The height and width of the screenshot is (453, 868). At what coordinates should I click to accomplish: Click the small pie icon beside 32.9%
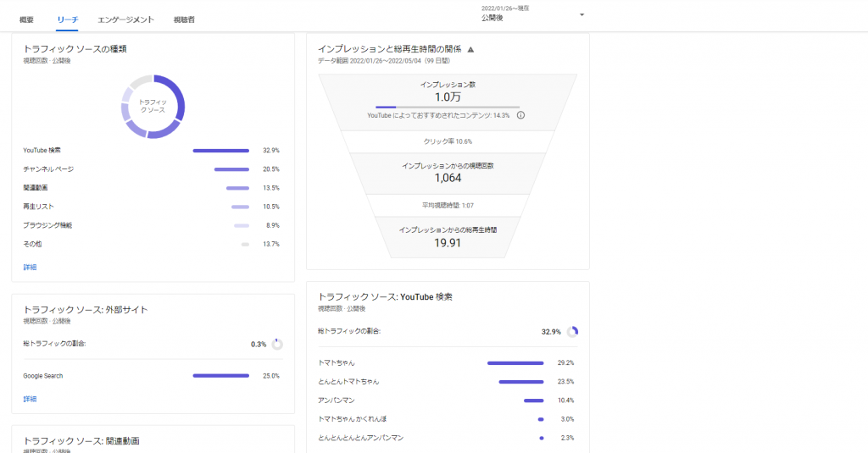(x=573, y=331)
